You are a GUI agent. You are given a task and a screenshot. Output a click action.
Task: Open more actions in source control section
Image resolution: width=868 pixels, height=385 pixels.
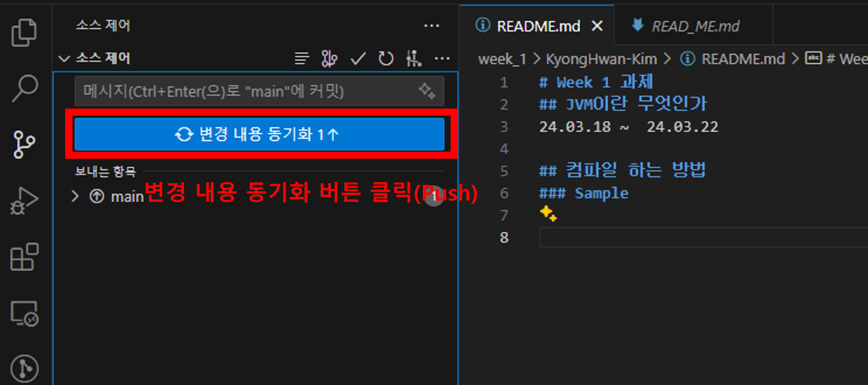tap(442, 58)
